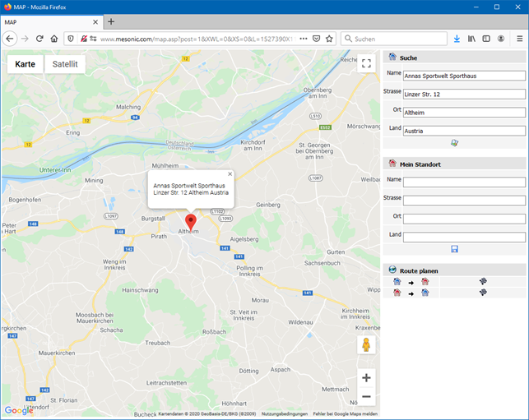Zoom in the map with plus button
529x420 pixels.
366,378
